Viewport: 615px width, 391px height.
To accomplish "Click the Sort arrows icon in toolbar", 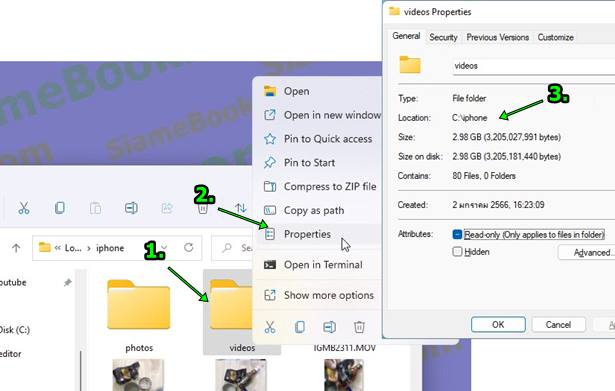I will [x=240, y=208].
